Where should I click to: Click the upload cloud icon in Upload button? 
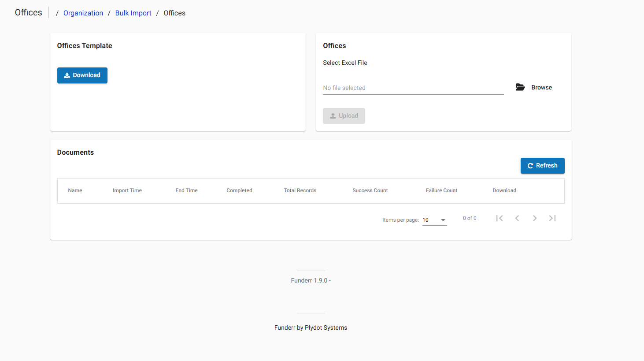click(x=333, y=115)
